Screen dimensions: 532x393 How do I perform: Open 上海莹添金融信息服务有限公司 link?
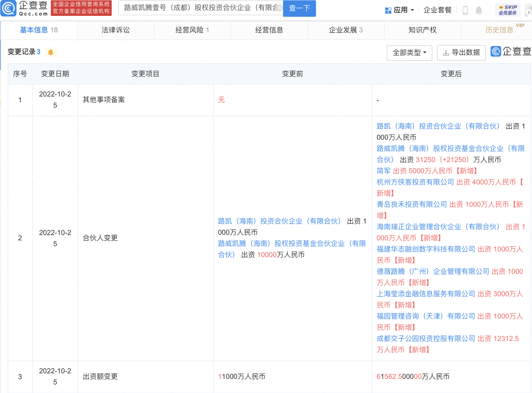click(426, 294)
